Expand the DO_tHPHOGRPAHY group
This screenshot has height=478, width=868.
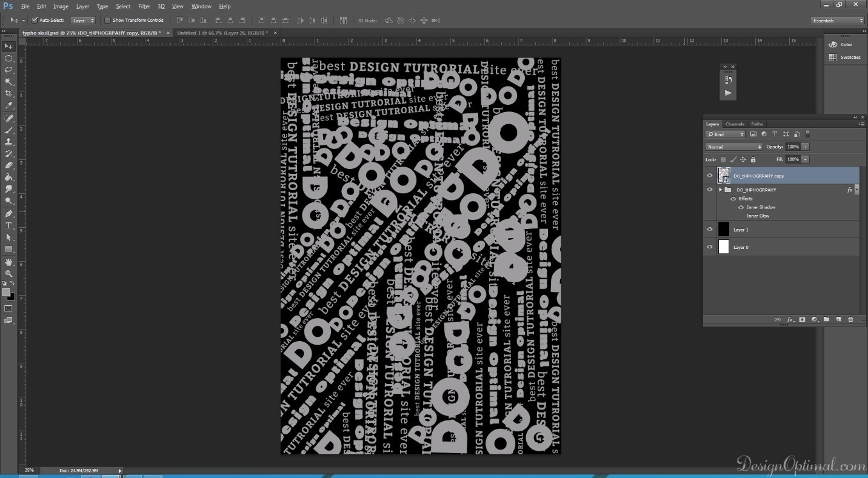tap(720, 190)
